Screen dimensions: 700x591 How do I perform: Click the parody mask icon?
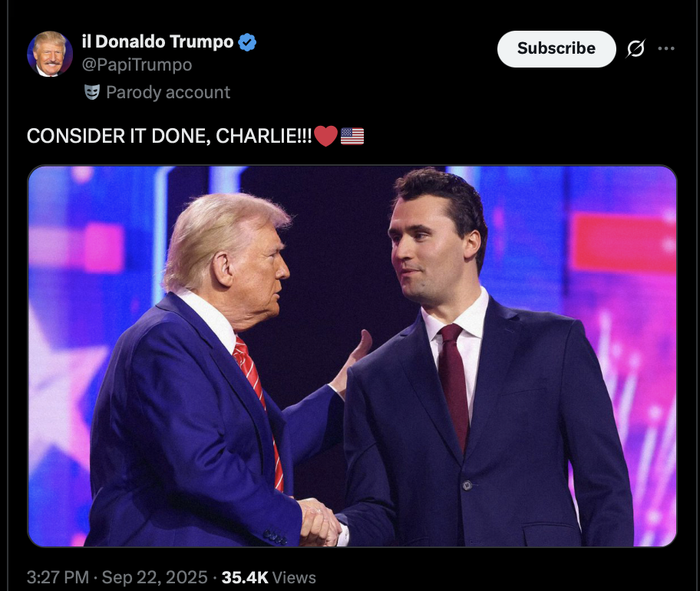tap(92, 92)
